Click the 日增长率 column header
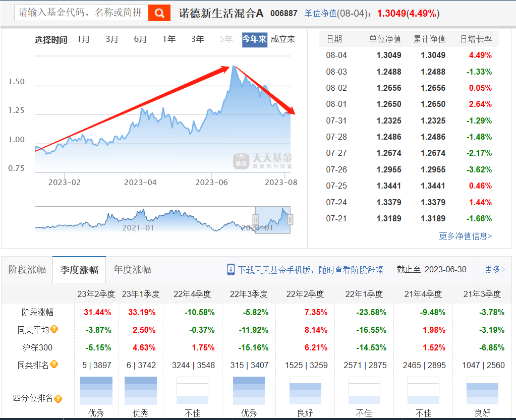Screen dimensions: 516x420 point(476,39)
